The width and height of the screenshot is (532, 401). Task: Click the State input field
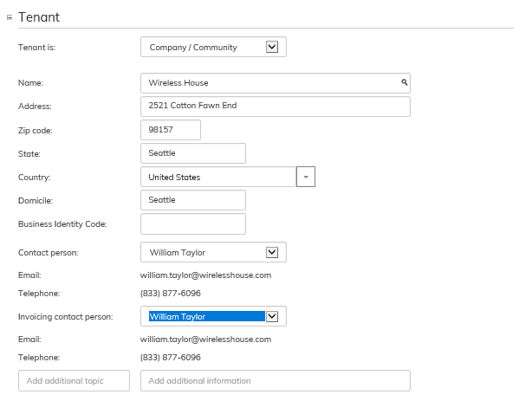pos(192,153)
